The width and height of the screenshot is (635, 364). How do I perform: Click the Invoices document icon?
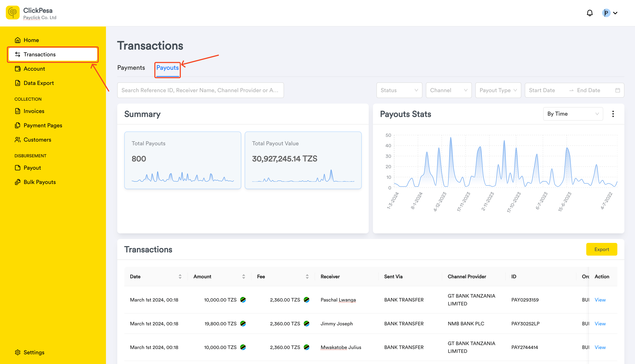pos(17,111)
